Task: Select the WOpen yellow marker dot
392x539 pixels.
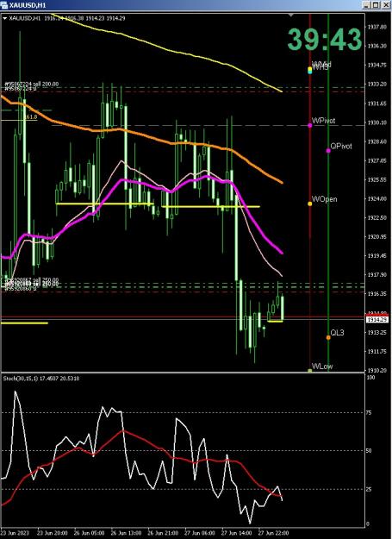Action: tap(310, 204)
